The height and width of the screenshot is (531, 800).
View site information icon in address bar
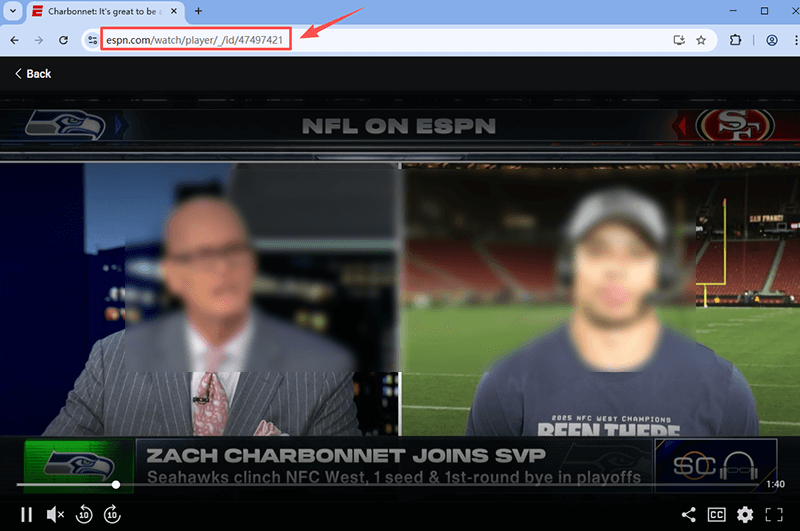coord(92,40)
